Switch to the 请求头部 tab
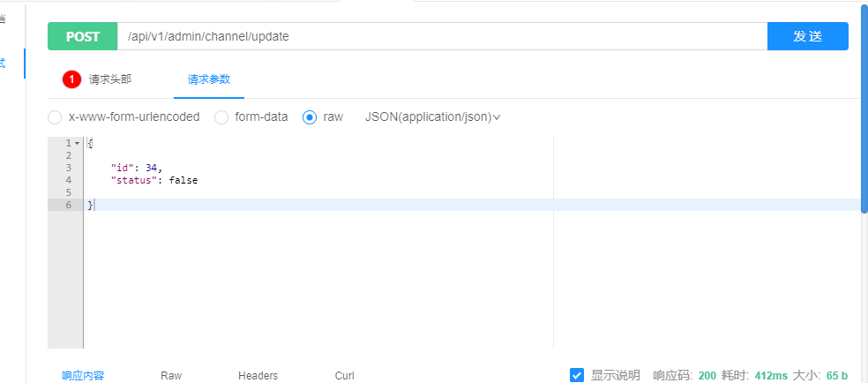Screen dimensions: 868x383 point(110,79)
